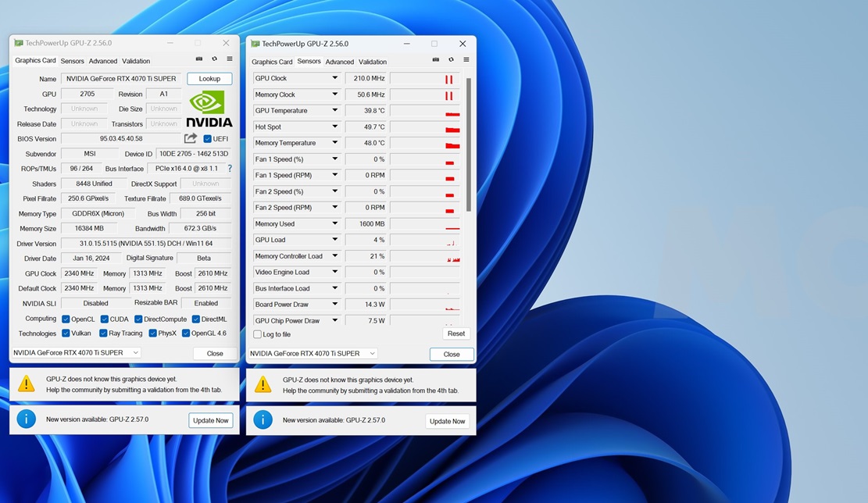Click the GPU Clock sensor graph
The image size is (868, 503).
[425, 79]
